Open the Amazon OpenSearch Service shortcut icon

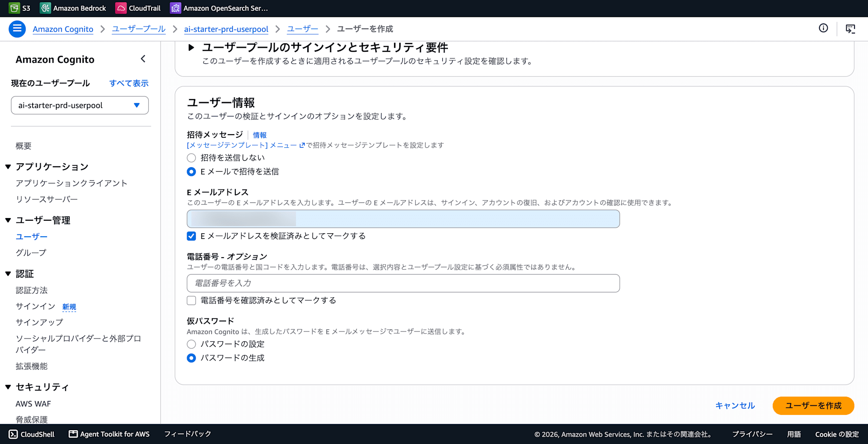coord(175,8)
